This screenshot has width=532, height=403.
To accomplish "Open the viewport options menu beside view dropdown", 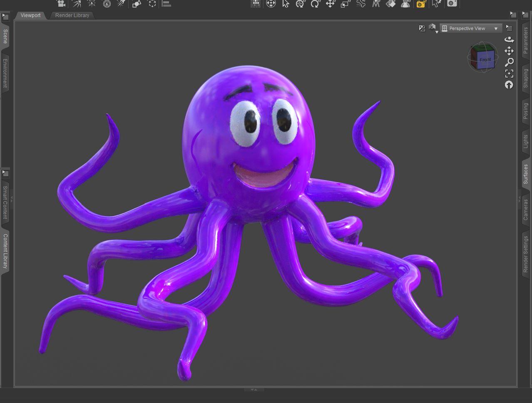I will pos(509,28).
